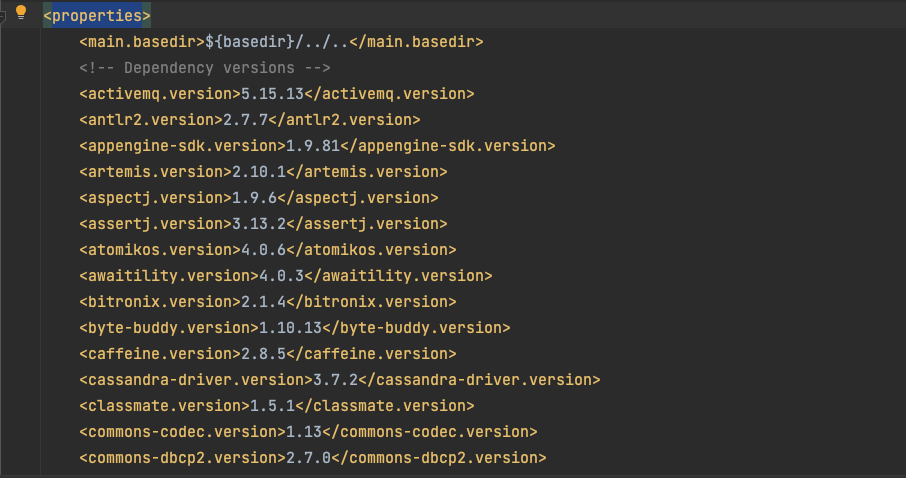
Task: Click the appengine-sdk.version value 1.9.81
Action: (313, 146)
